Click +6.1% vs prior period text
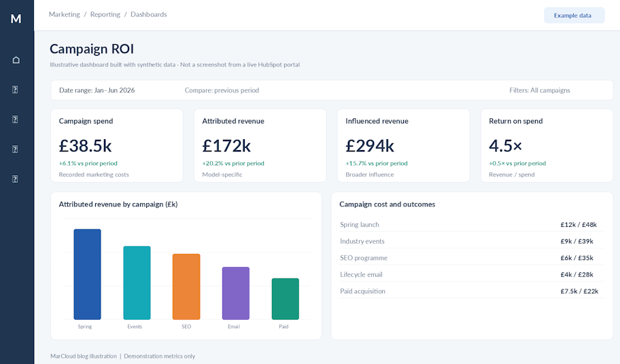The image size is (620, 364). [x=88, y=163]
